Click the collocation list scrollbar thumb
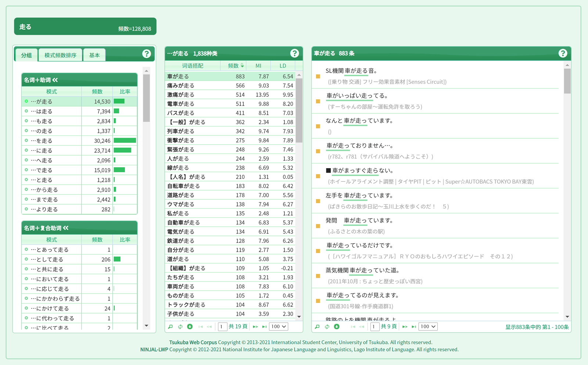Screen dimensions: 588x365 coord(299,110)
